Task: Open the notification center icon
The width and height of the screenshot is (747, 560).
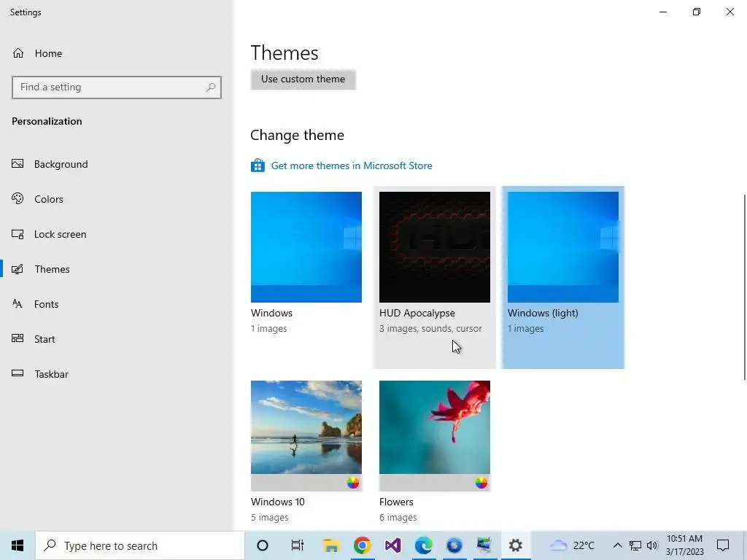Action: click(723, 545)
